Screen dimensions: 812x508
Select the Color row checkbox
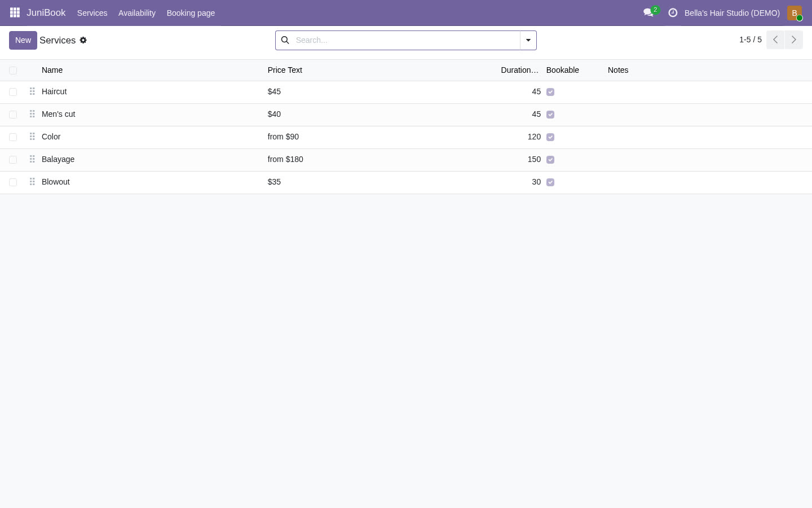13,137
